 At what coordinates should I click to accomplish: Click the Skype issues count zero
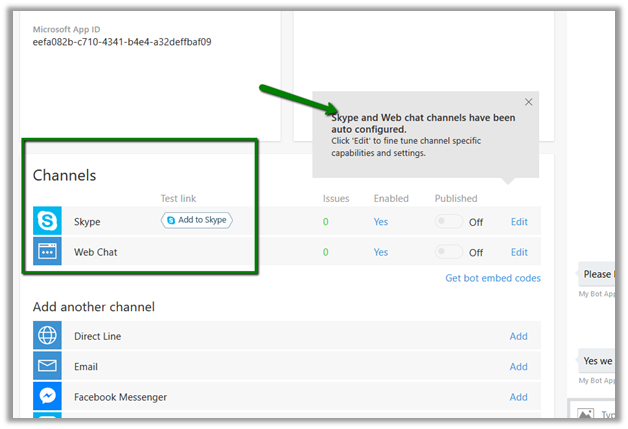pos(325,222)
